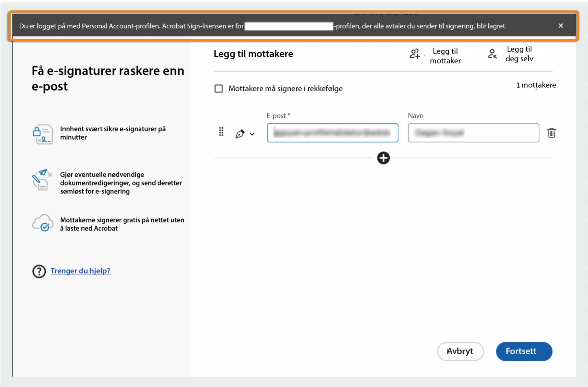This screenshot has width=588, height=387.
Task: Add another recipient with the plus icon
Action: point(383,158)
